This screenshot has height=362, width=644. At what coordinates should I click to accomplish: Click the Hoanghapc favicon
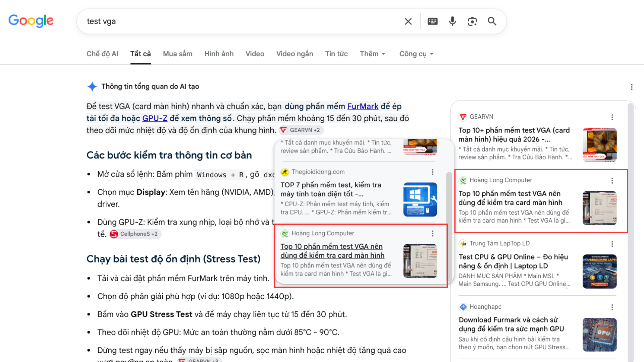[463, 307]
